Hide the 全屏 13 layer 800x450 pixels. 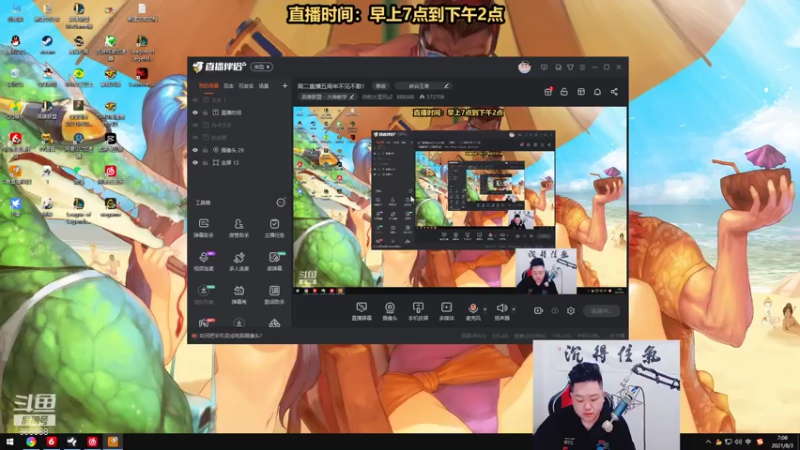(x=195, y=163)
